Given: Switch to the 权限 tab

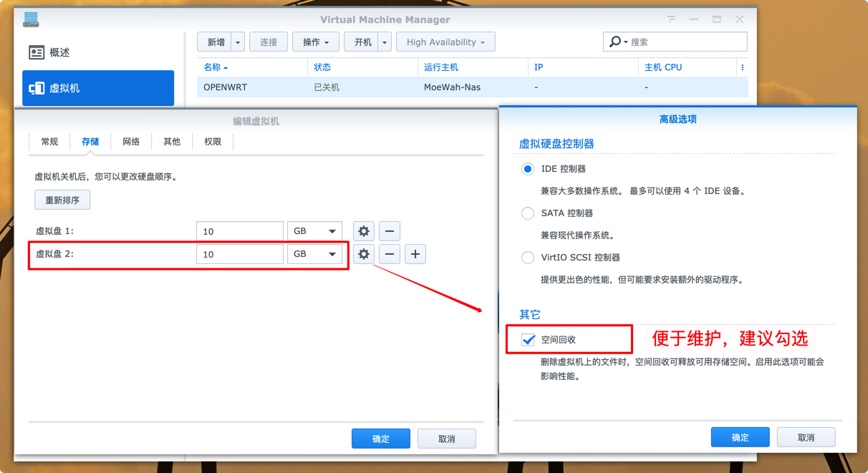Looking at the screenshot, I should click(213, 142).
